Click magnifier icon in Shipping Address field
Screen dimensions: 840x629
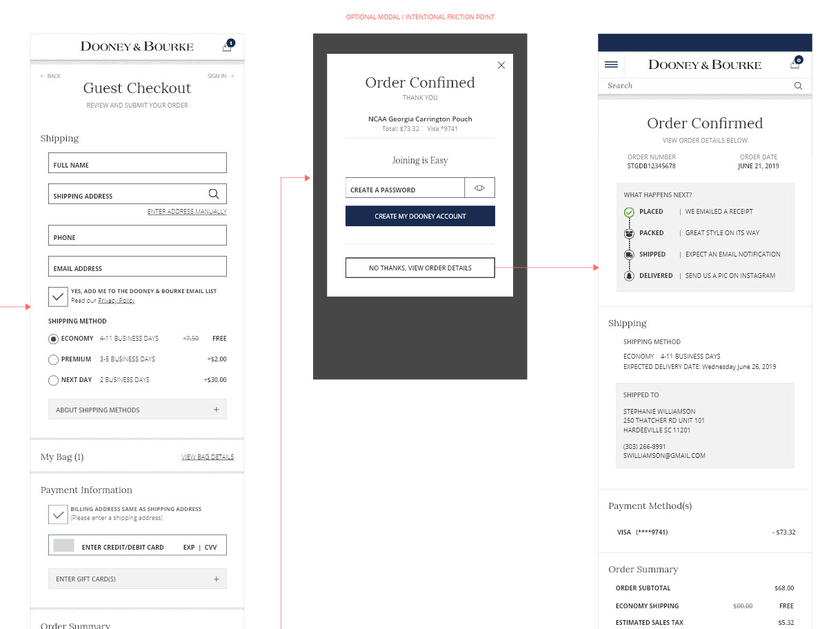pyautogui.click(x=214, y=194)
